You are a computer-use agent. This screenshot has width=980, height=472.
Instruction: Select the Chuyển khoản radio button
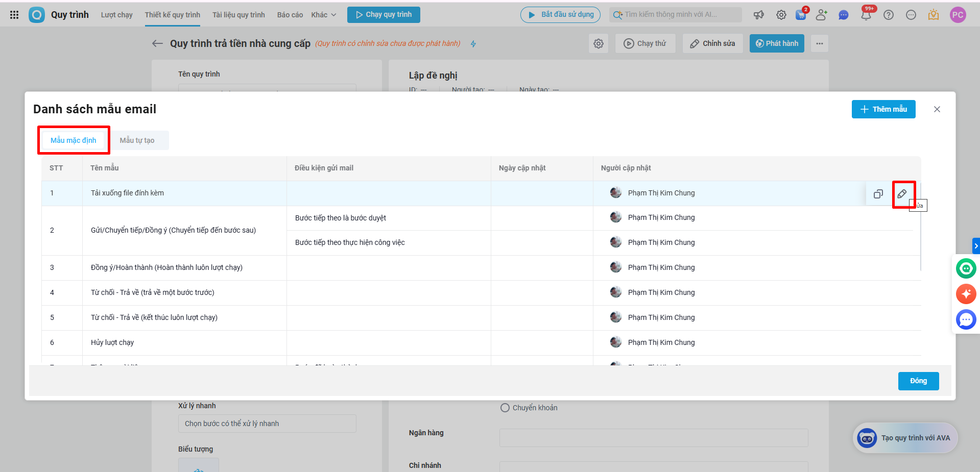(x=505, y=408)
